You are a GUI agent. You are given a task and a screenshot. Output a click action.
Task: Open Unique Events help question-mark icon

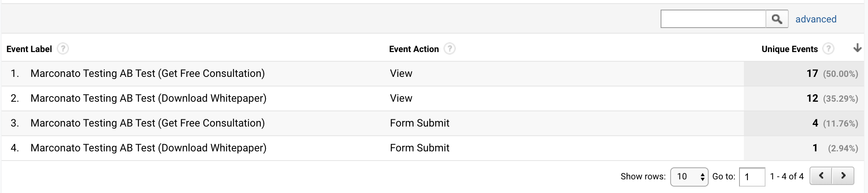(828, 49)
